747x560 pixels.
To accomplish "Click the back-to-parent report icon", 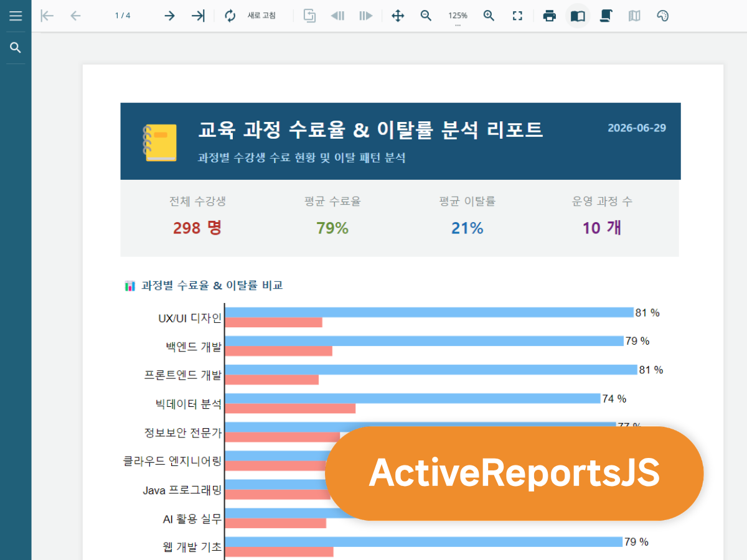I will coord(309,16).
